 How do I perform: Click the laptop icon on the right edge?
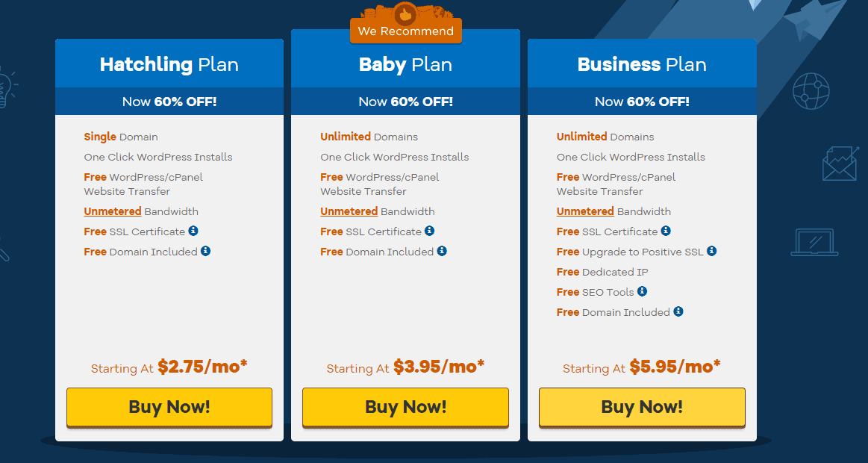(x=814, y=242)
